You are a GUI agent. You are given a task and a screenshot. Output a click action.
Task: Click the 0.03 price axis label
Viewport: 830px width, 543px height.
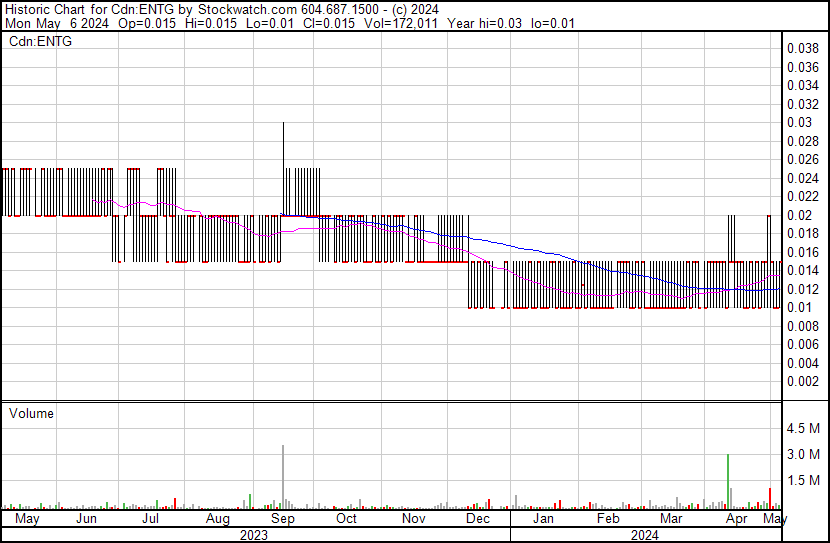pyautogui.click(x=801, y=122)
